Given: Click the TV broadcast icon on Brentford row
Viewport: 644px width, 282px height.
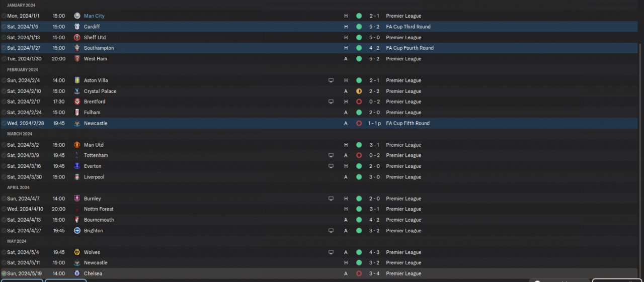Looking at the screenshot, I should click(x=331, y=102).
